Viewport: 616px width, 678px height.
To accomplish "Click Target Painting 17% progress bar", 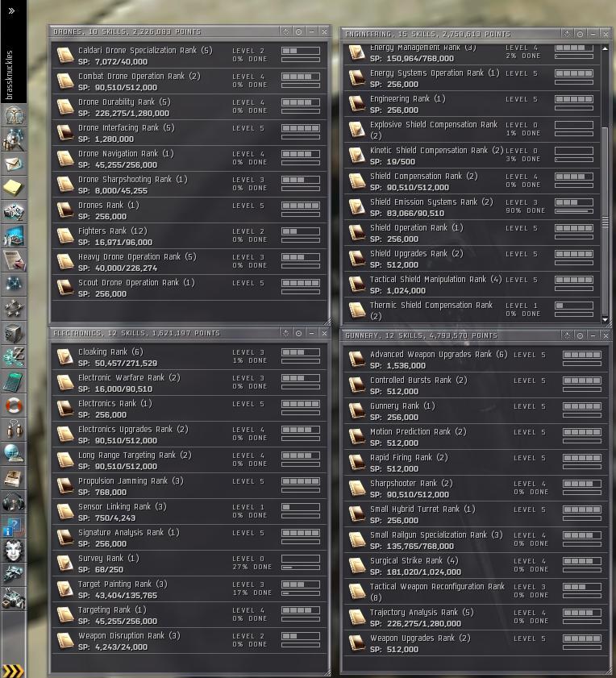I will click(x=301, y=593).
